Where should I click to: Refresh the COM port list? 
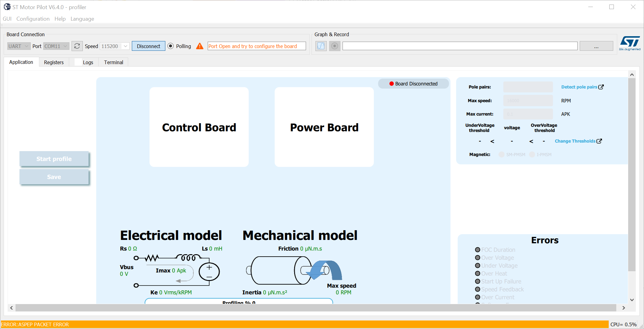tap(77, 46)
